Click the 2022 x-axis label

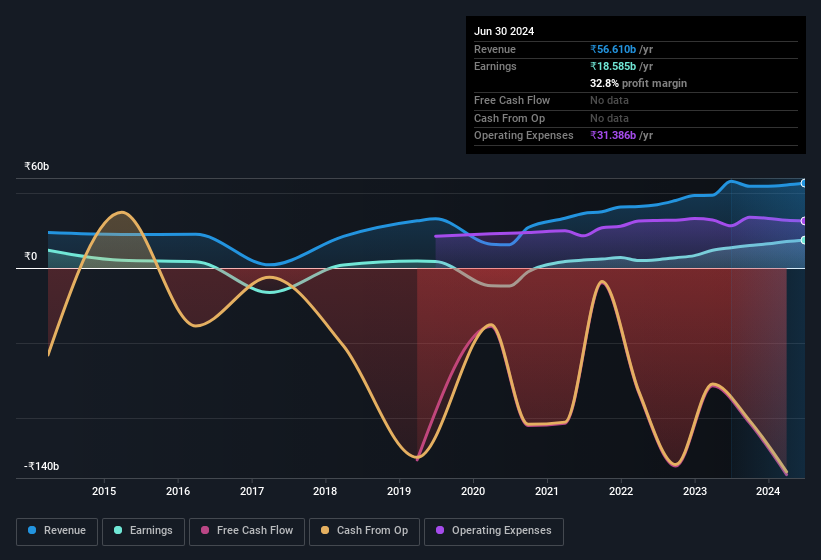pyautogui.click(x=621, y=491)
